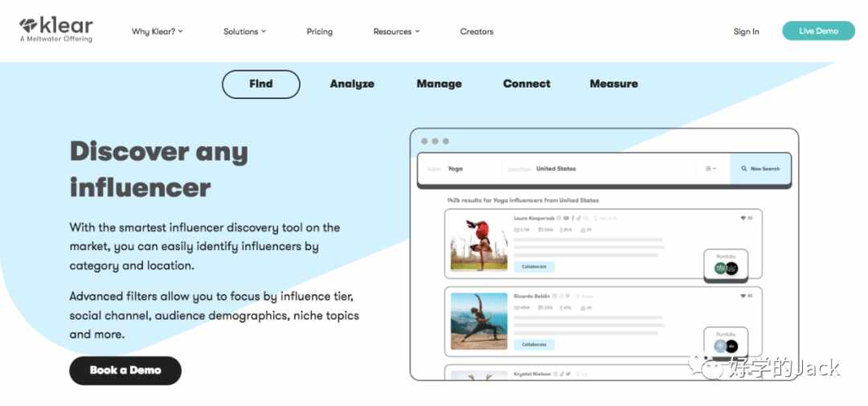
Task: Expand the Why Klear? menu
Action: point(158,31)
